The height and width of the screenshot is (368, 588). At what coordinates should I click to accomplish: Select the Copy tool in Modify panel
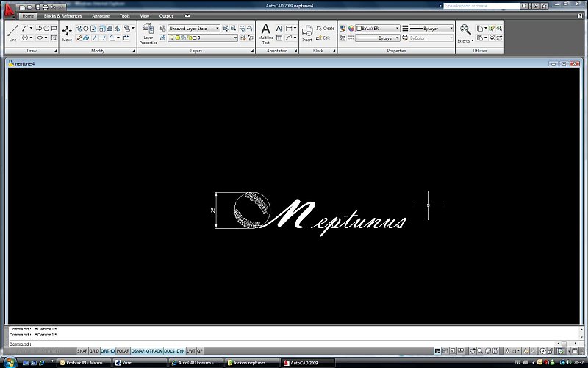[79, 28]
